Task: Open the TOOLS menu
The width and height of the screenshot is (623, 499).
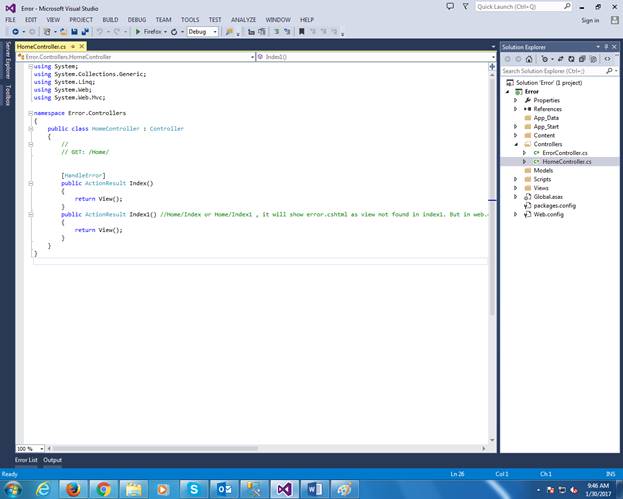Action: (190, 19)
